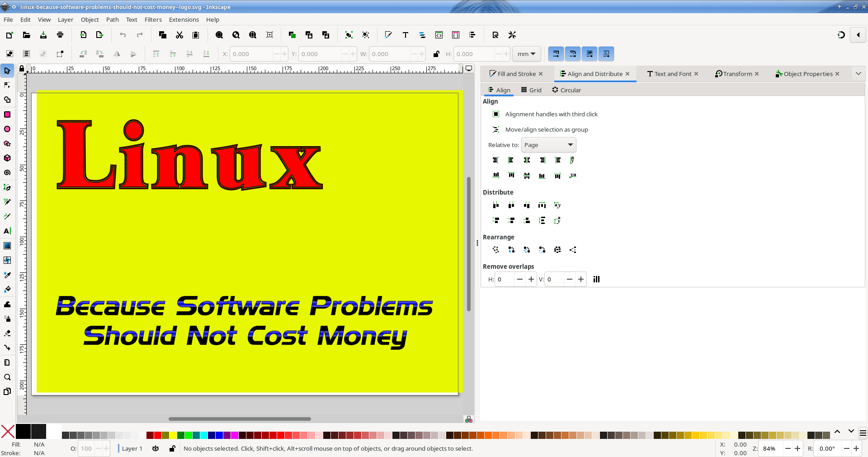Select the Eraser tool
The width and height of the screenshot is (868, 457).
click(x=7, y=333)
